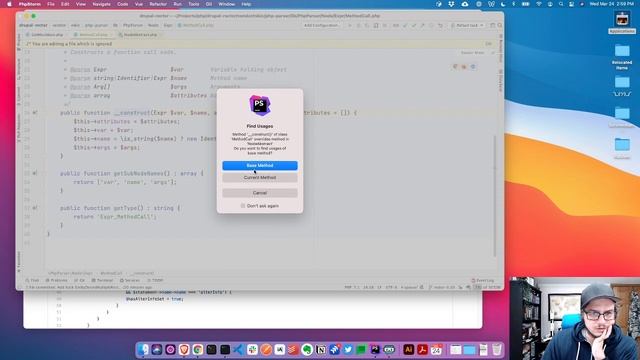Launch Brave browser from Dock

(x=184, y=349)
